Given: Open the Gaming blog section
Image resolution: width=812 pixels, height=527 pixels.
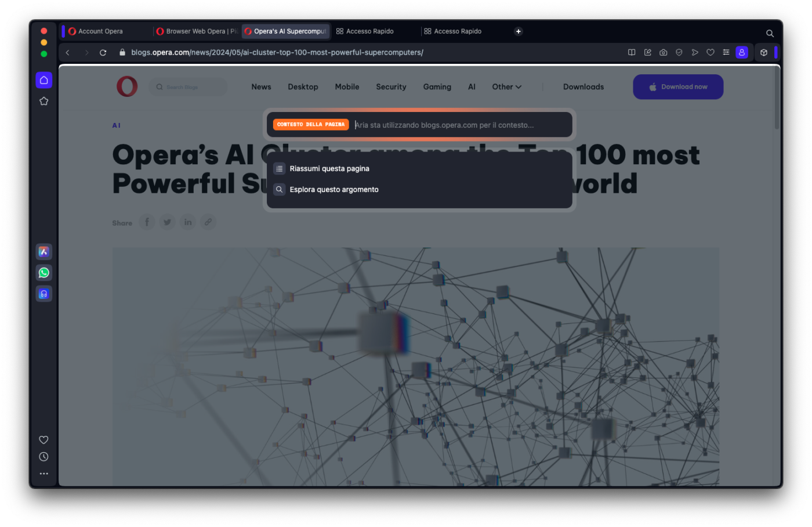Looking at the screenshot, I should click(437, 87).
